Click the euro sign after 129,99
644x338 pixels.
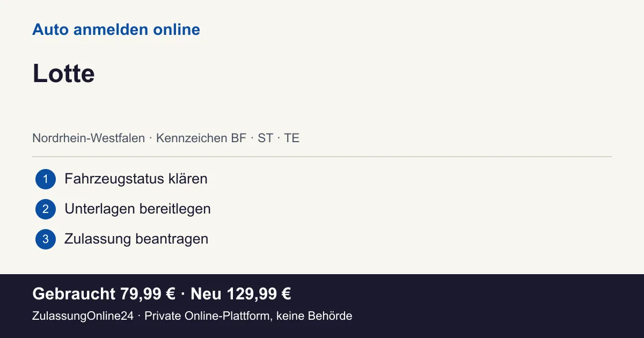coord(286,294)
